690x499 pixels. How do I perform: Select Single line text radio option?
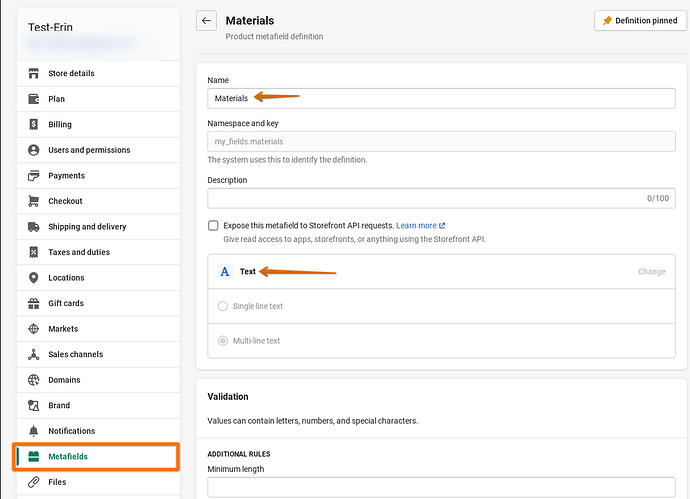pyautogui.click(x=223, y=306)
